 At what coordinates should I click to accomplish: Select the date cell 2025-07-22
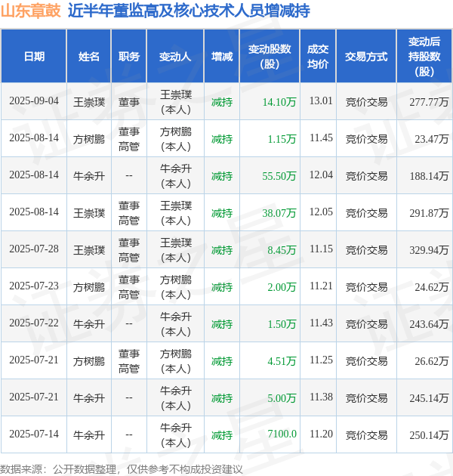34,323
